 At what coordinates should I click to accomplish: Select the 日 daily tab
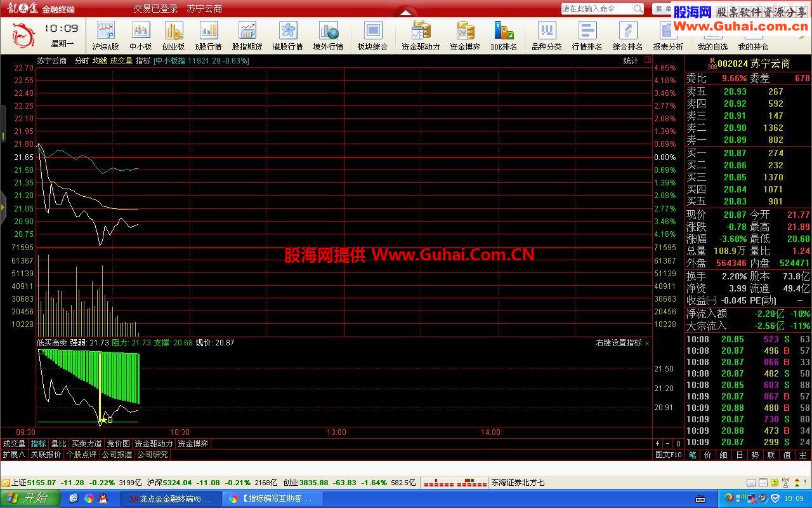click(x=740, y=455)
